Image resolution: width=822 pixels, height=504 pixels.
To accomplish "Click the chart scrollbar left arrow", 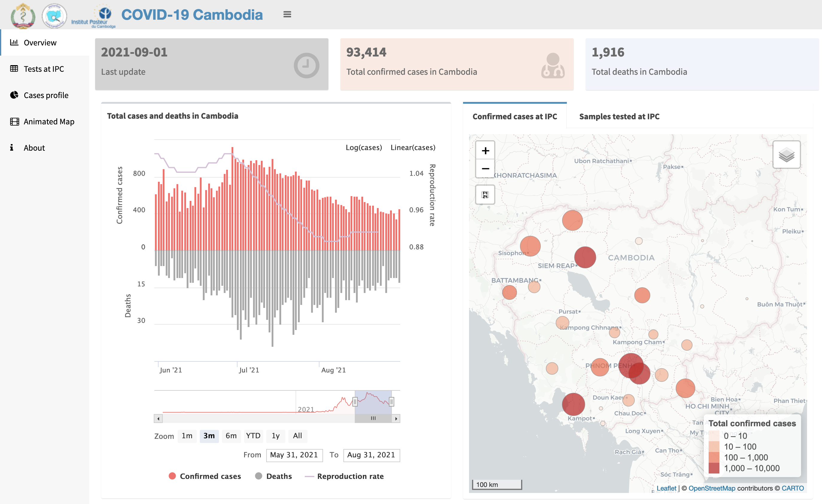I will pyautogui.click(x=158, y=418).
